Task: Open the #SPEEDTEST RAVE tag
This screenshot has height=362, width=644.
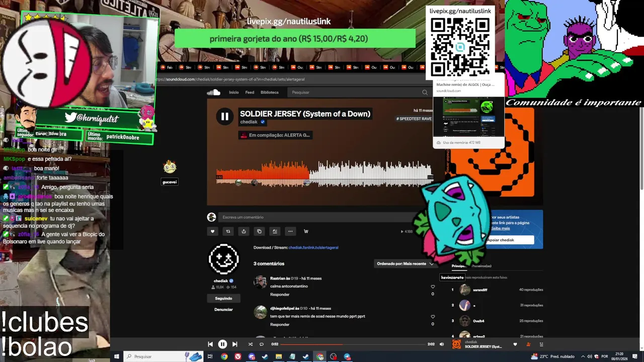Action: 414,119
